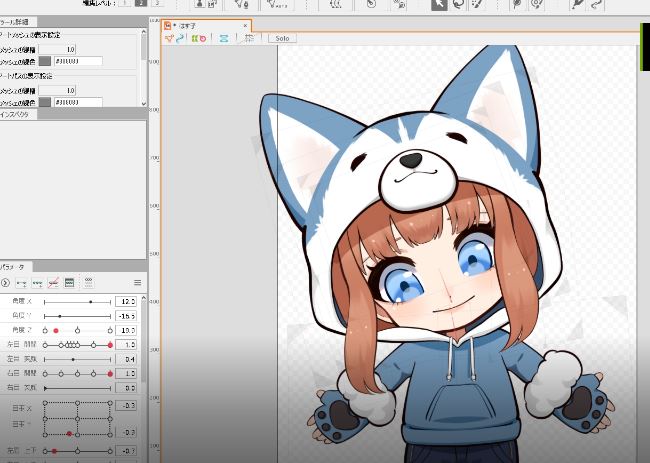
Task: Set edit level to 1
Action: pyautogui.click(x=124, y=3)
